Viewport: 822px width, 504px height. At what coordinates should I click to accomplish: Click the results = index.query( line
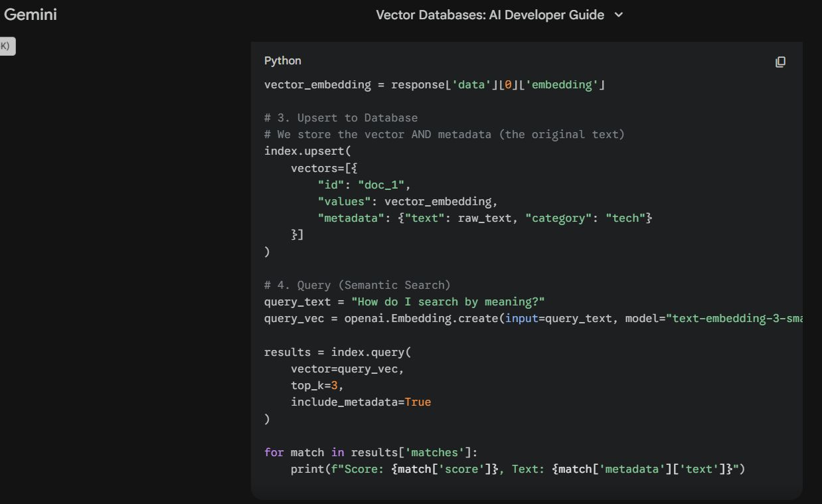point(337,352)
